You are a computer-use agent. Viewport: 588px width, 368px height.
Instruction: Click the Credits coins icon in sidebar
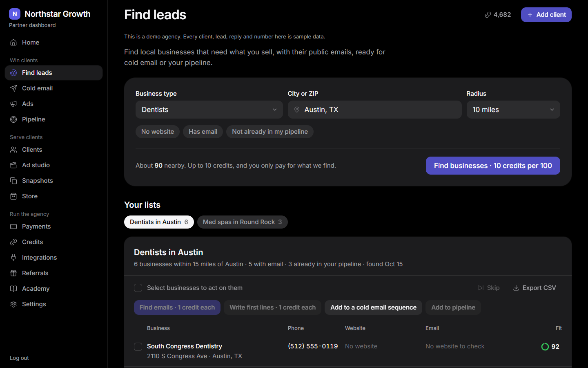click(x=13, y=242)
